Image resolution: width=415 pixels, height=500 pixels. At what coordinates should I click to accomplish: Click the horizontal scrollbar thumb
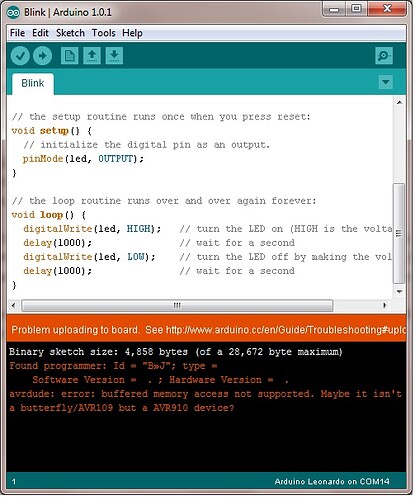tap(177, 305)
